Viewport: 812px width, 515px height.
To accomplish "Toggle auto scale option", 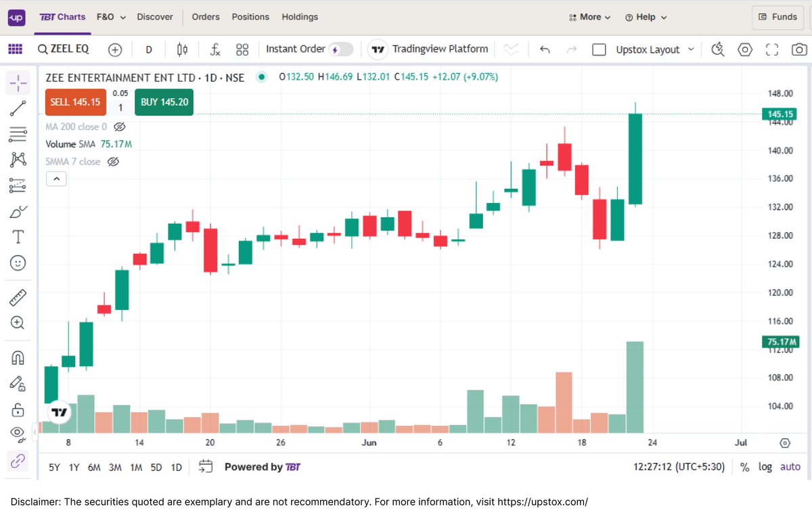I will [790, 467].
